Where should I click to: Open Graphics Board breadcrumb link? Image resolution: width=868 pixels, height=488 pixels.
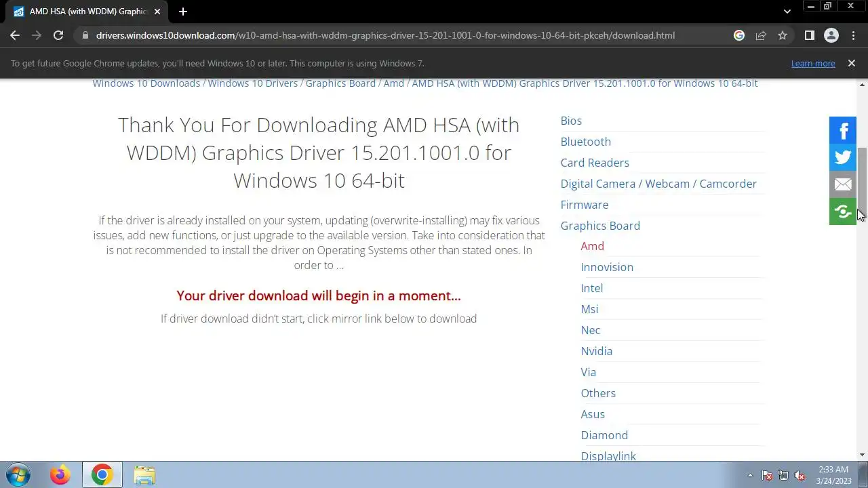coord(340,83)
